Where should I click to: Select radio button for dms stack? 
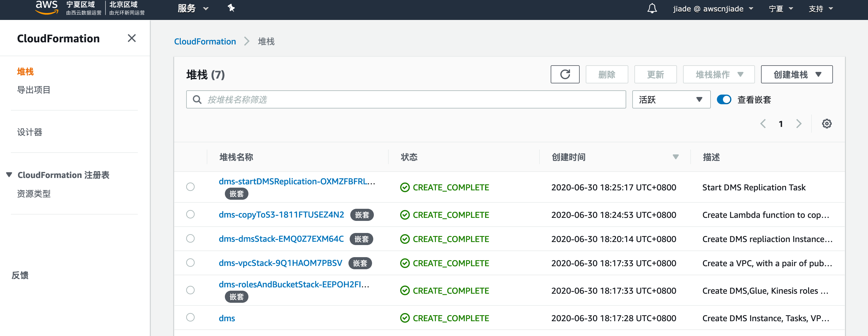point(190,318)
